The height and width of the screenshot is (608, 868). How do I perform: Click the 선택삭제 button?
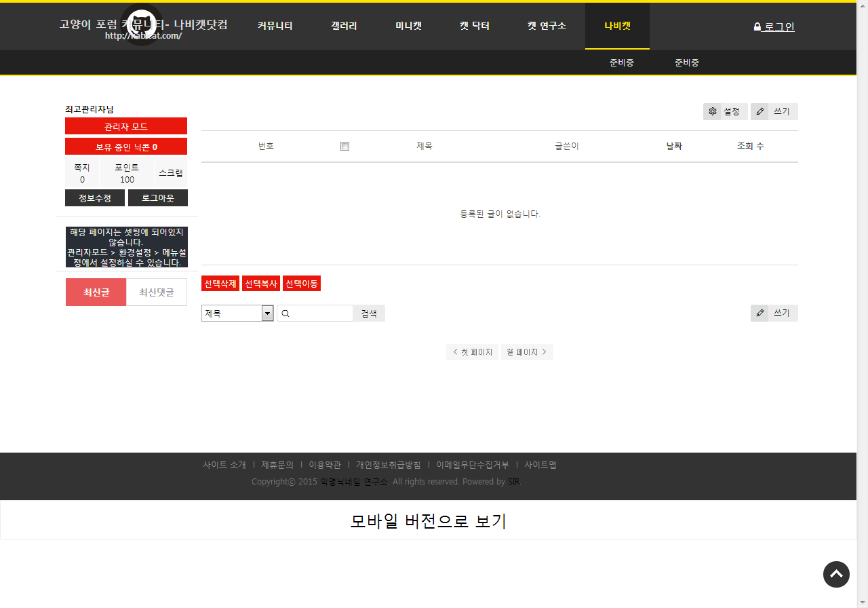coord(220,284)
